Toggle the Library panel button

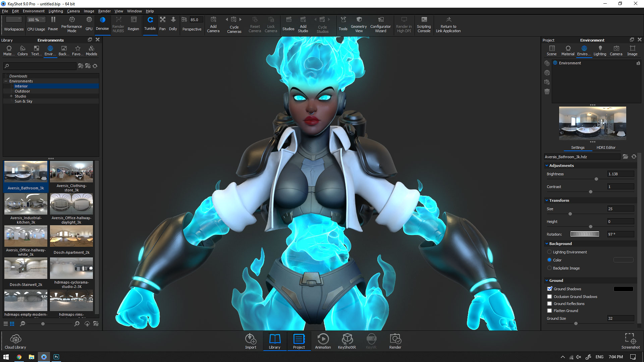coord(274,341)
